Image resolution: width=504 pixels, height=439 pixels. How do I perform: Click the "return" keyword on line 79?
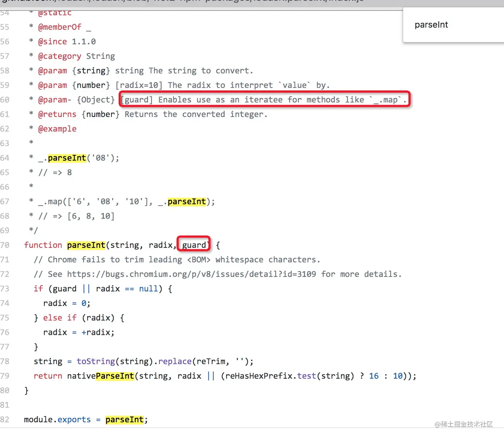[48, 376]
